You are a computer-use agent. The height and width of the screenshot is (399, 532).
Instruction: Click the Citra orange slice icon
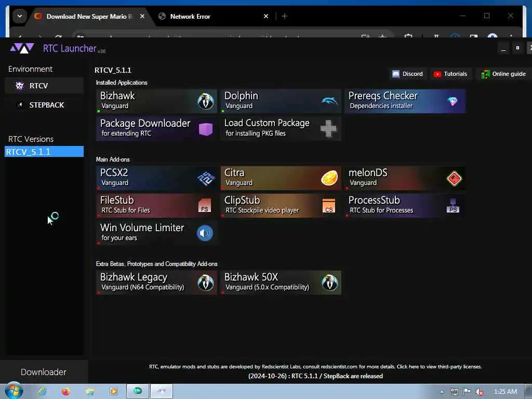pos(329,178)
